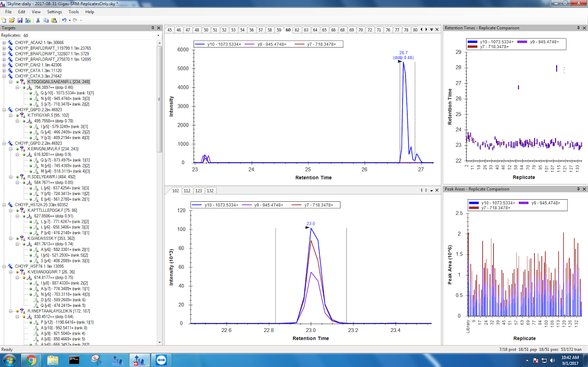This screenshot has width=588, height=367.
Task: Pin the Targets panel with auto-hide icon
Action: pyautogui.click(x=153, y=28)
